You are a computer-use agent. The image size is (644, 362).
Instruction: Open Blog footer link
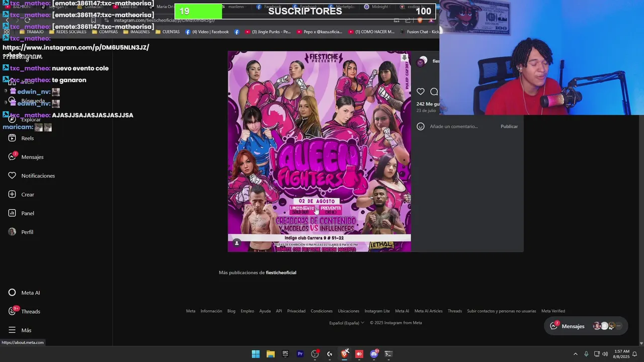point(231,311)
